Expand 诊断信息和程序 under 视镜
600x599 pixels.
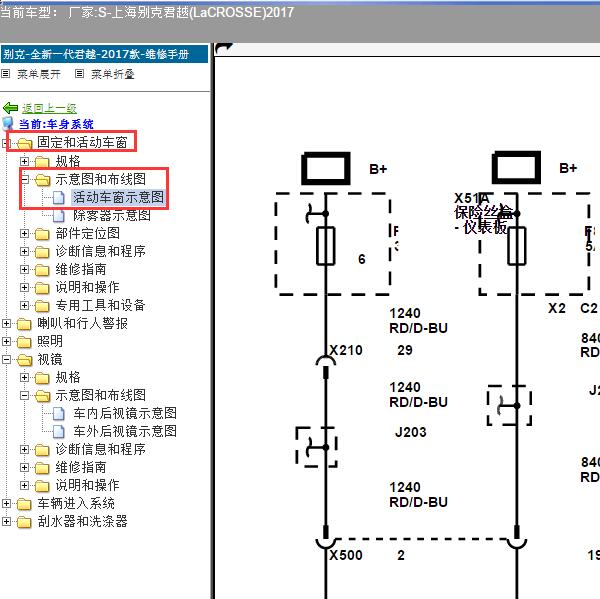(x=24, y=449)
